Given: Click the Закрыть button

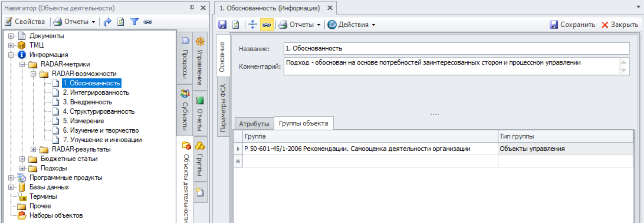Looking at the screenshot, I should (x=619, y=25).
